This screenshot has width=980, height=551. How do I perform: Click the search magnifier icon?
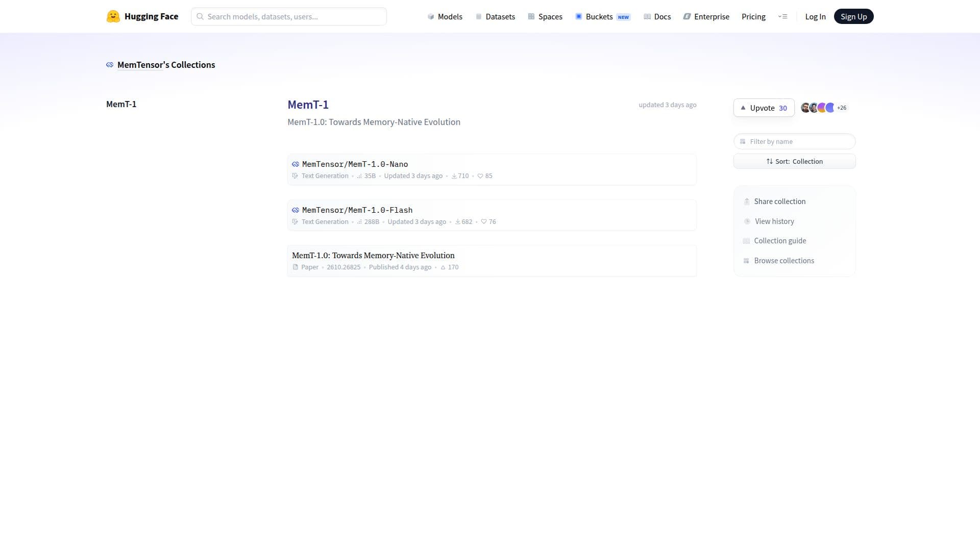200,16
